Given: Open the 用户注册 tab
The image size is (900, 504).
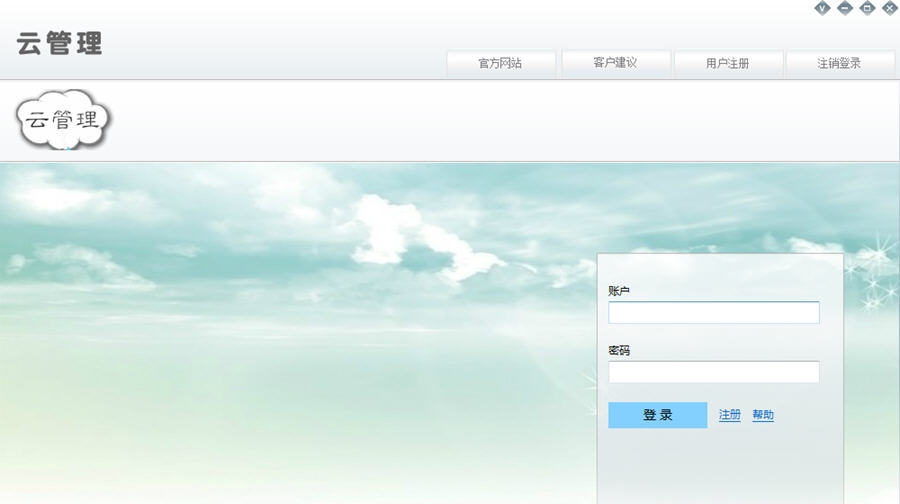Looking at the screenshot, I should coord(728,64).
